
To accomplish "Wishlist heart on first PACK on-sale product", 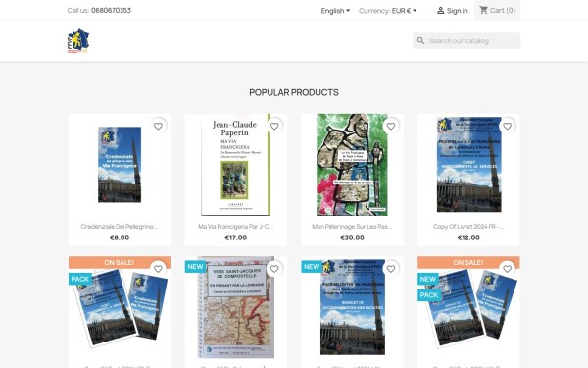I will (158, 269).
